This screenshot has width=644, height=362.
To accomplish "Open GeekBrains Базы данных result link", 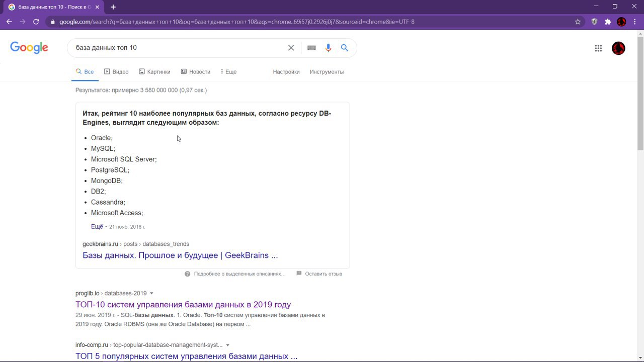I will coord(180,255).
